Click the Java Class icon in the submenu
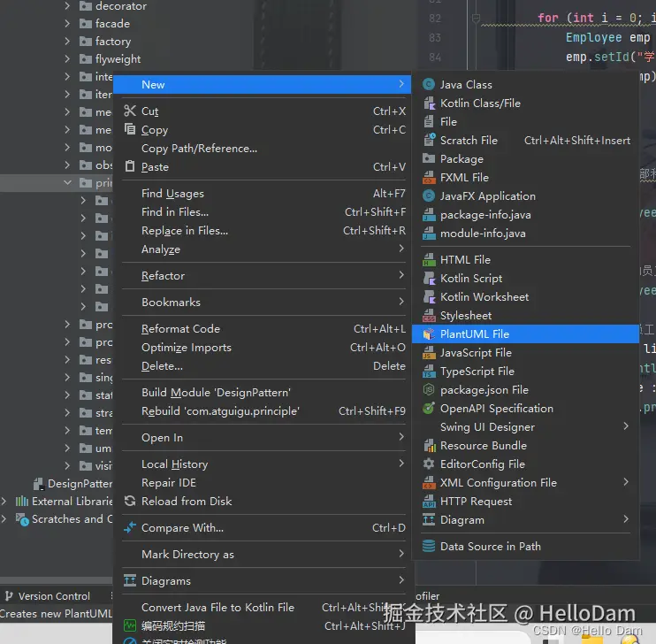This screenshot has height=644, width=656. pyautogui.click(x=429, y=85)
